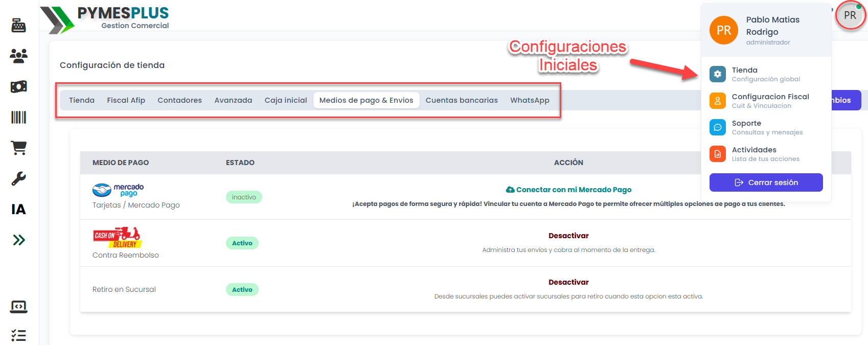Click the Activo badge for Contra Reembolso
The width and height of the screenshot is (868, 345).
coord(242,243)
